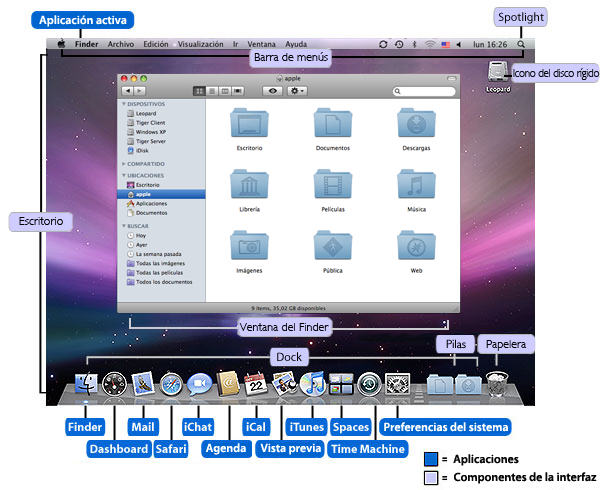Image resolution: width=600 pixels, height=490 pixels.
Task: Open Address Book (Agenda) in Dock
Action: [228, 384]
